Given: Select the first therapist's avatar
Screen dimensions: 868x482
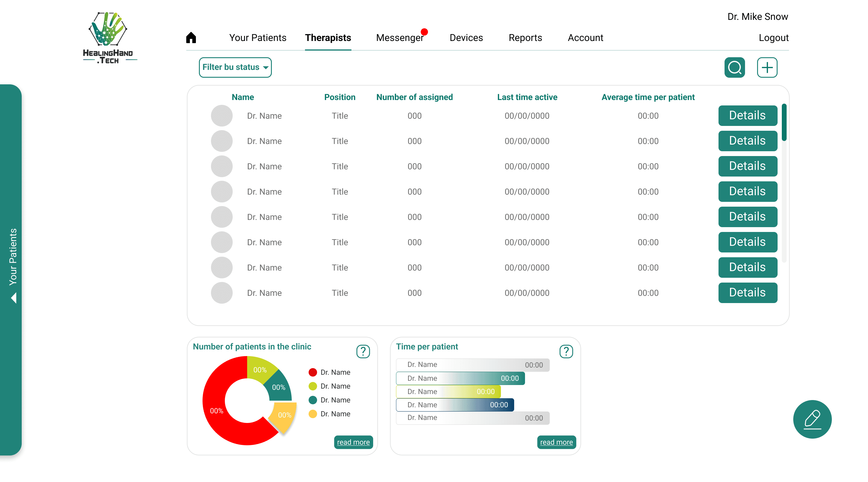Looking at the screenshot, I should (x=222, y=116).
